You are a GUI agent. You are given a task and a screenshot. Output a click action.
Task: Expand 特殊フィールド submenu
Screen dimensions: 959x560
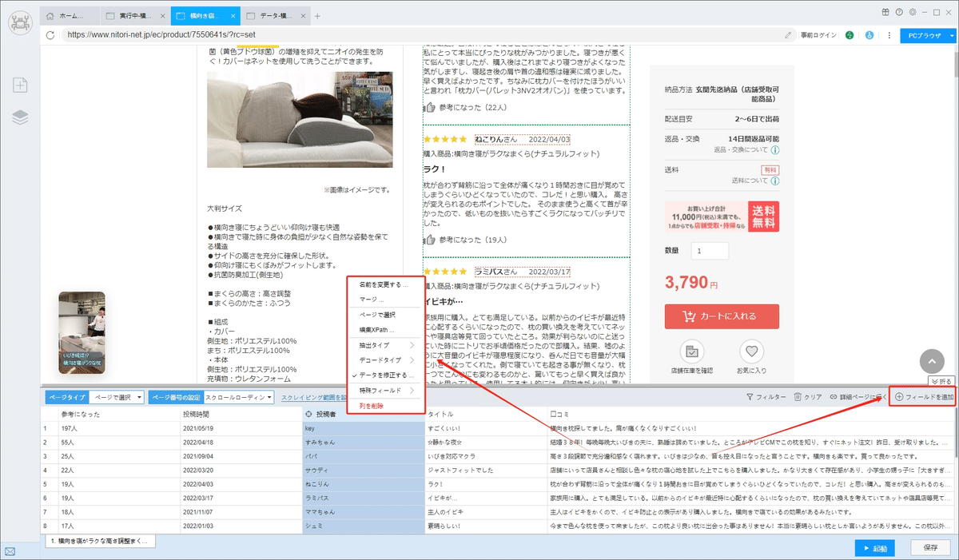click(386, 391)
